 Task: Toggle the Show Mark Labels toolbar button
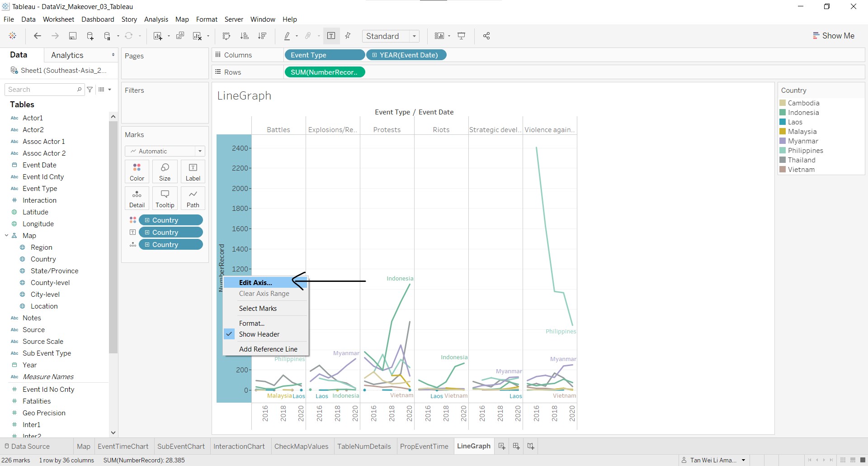[331, 36]
